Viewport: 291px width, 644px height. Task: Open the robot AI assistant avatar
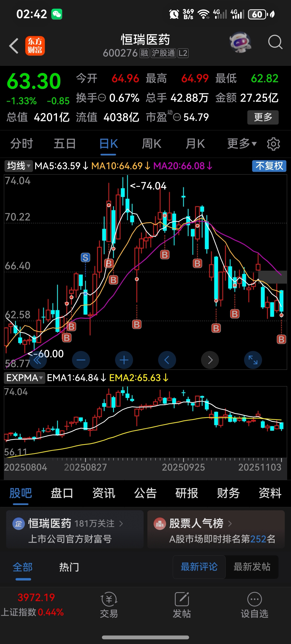point(240,42)
